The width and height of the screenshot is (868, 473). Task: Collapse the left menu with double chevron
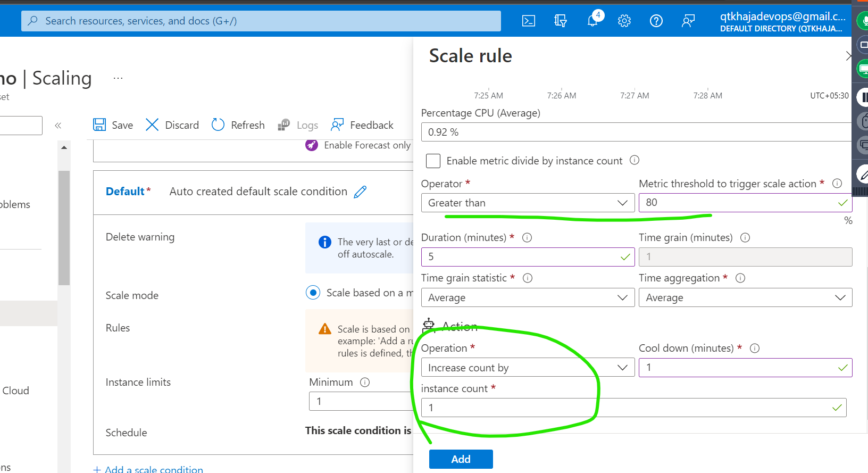58,126
